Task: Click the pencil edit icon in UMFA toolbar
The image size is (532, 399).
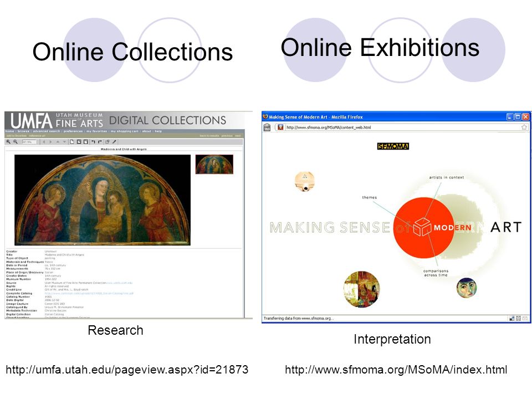Action: [x=114, y=142]
